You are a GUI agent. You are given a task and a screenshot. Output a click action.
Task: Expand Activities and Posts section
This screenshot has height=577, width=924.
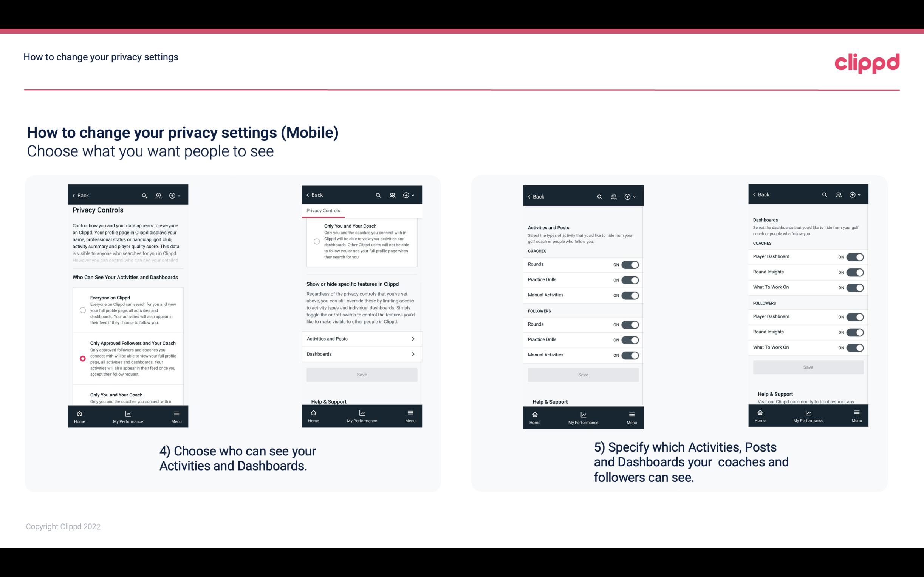pyautogui.click(x=361, y=338)
